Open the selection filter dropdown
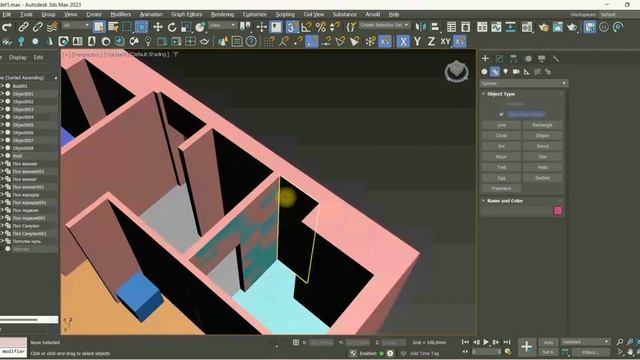Image resolution: width=640 pixels, height=360 pixels. tap(76, 26)
